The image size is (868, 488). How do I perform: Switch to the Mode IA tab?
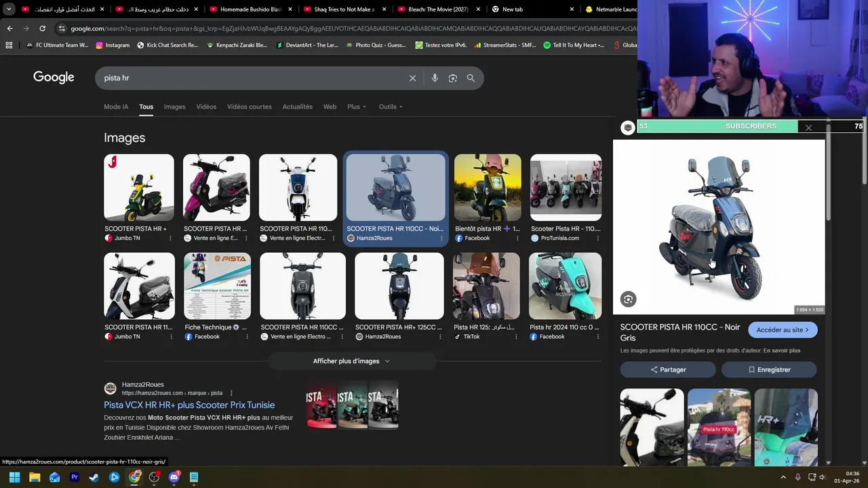pos(116,106)
